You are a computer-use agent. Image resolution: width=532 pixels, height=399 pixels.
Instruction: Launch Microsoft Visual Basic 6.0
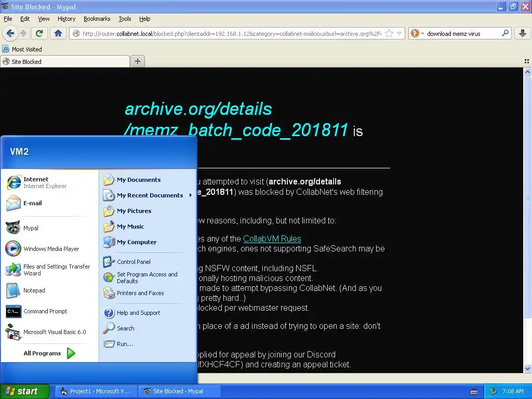[x=49, y=332]
